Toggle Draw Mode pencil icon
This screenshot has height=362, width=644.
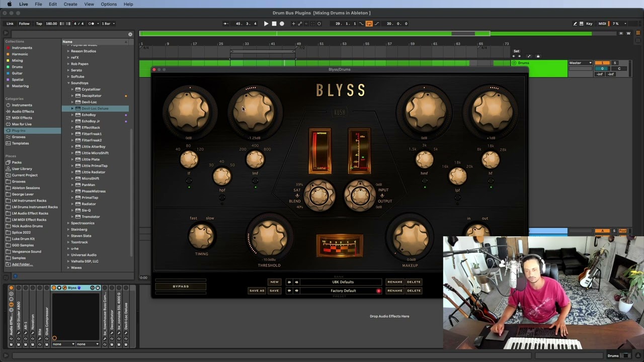(575, 24)
